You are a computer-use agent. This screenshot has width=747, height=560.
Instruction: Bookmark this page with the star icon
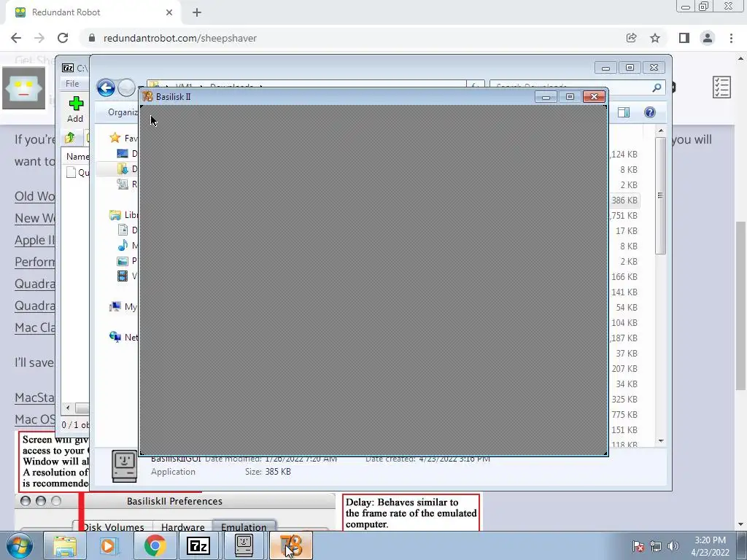tap(655, 38)
